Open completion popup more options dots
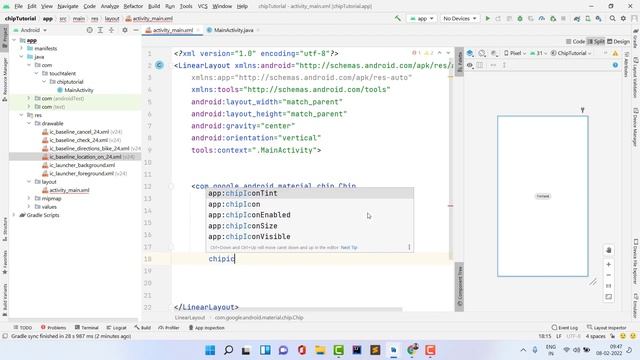This screenshot has width=640, height=360. click(x=409, y=247)
